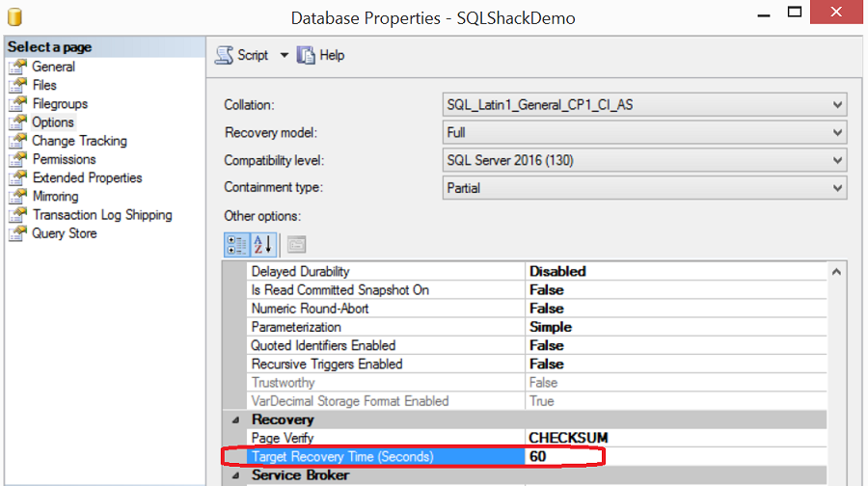868x486 pixels.
Task: Select the Categorized view icon
Action: click(236, 244)
